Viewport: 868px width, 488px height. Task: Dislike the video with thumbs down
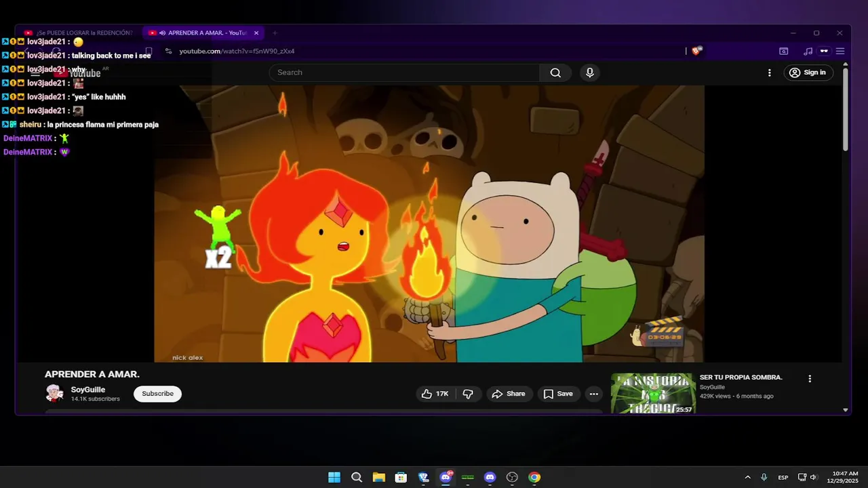click(x=468, y=394)
